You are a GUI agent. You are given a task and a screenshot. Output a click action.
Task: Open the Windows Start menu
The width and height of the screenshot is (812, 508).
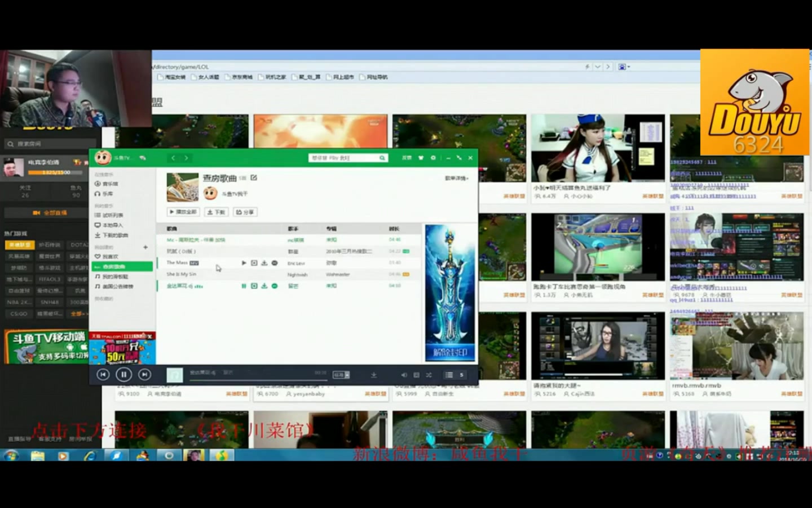tap(10, 456)
